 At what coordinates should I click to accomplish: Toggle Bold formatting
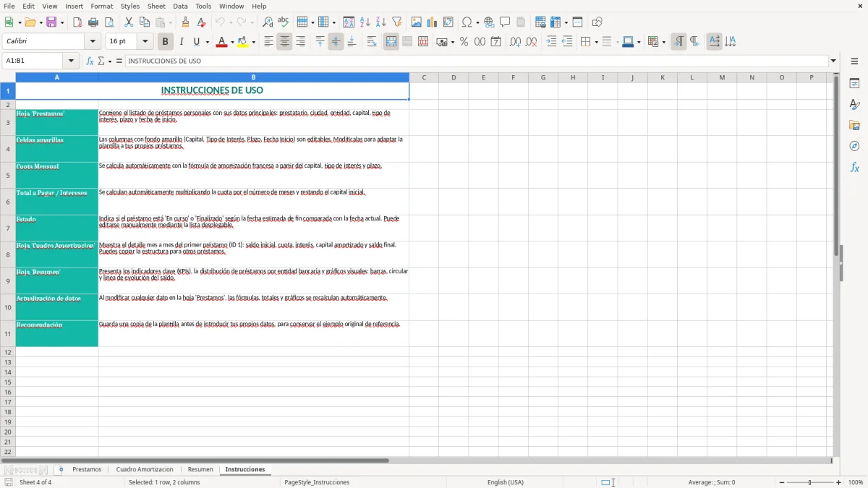[x=166, y=42]
